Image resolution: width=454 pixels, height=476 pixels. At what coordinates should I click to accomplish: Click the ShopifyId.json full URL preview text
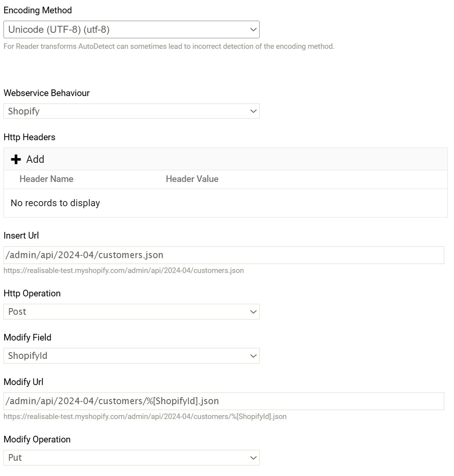145,417
